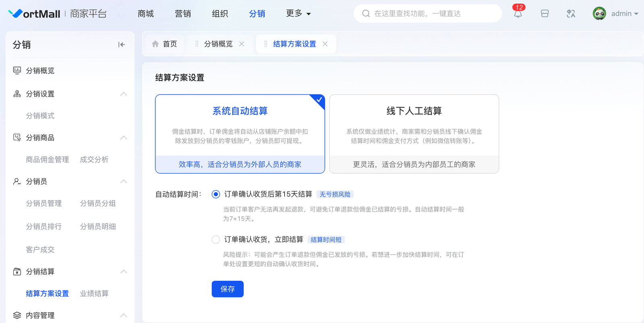Switch to the 营销 top menu
The height and width of the screenshot is (323, 644).
point(183,14)
